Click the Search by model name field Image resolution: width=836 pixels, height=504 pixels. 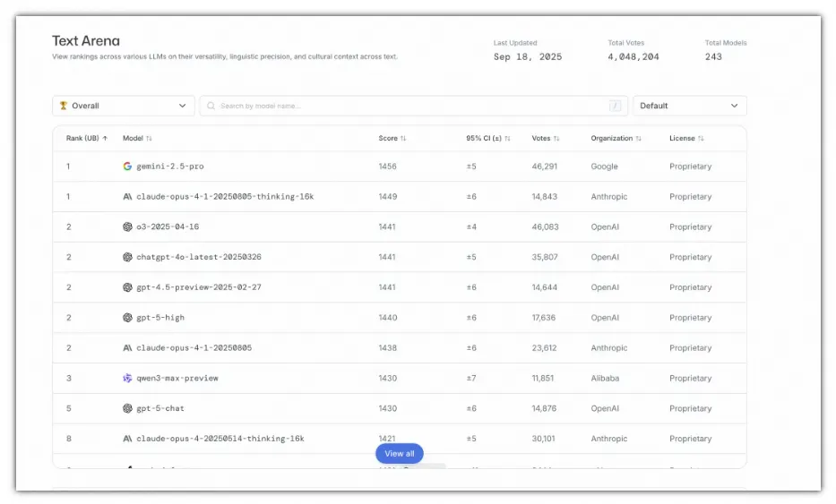point(413,106)
